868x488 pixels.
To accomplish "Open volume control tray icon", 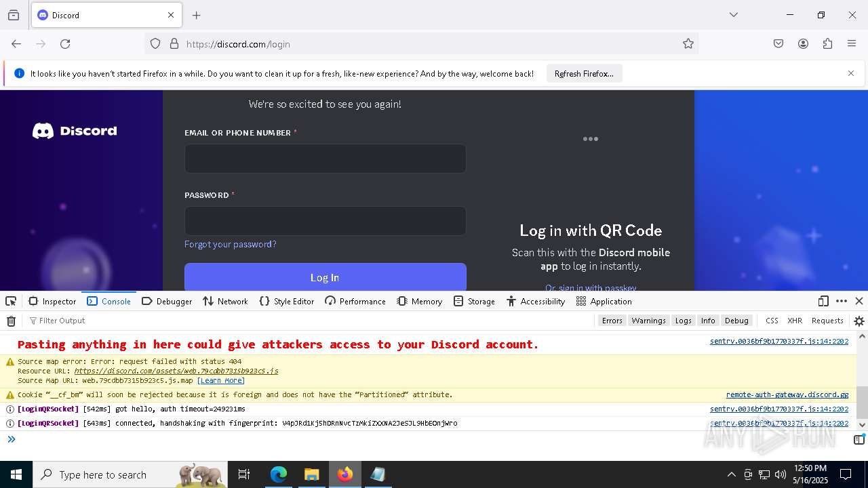I will click(781, 474).
